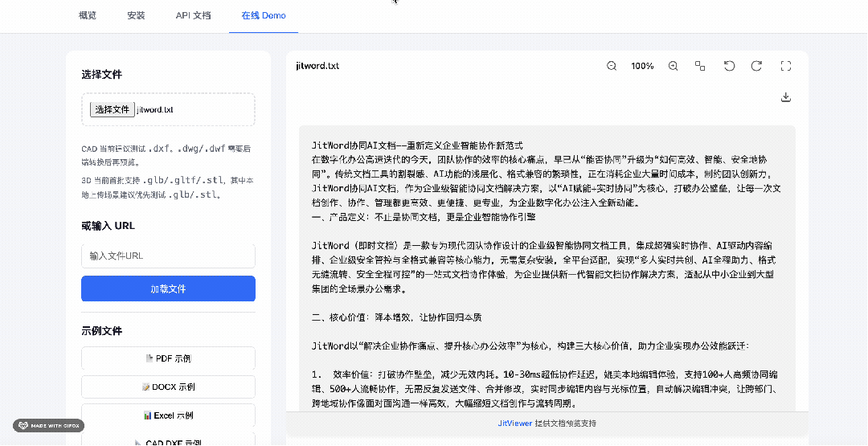Viewport: 868px width, 446px height.
Task: Click the heading 二、核心价值：降本增效，让协作回归本质
Action: [x=396, y=317]
